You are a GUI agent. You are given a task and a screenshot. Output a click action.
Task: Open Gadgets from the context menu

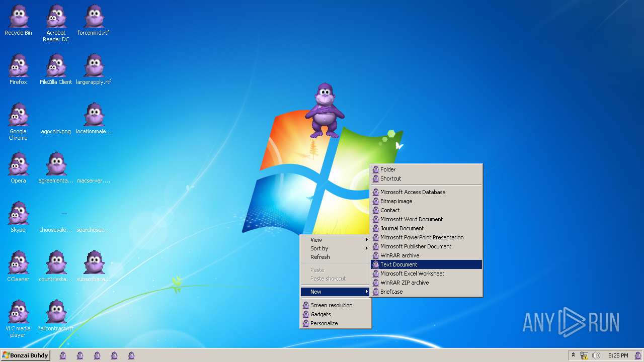[x=336, y=314]
